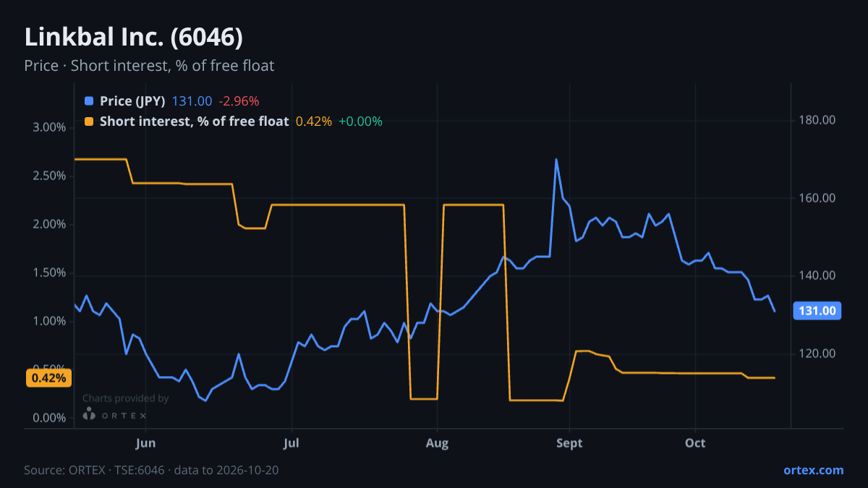
Task: Click the Source: ORTEX footer text
Action: tap(152, 470)
